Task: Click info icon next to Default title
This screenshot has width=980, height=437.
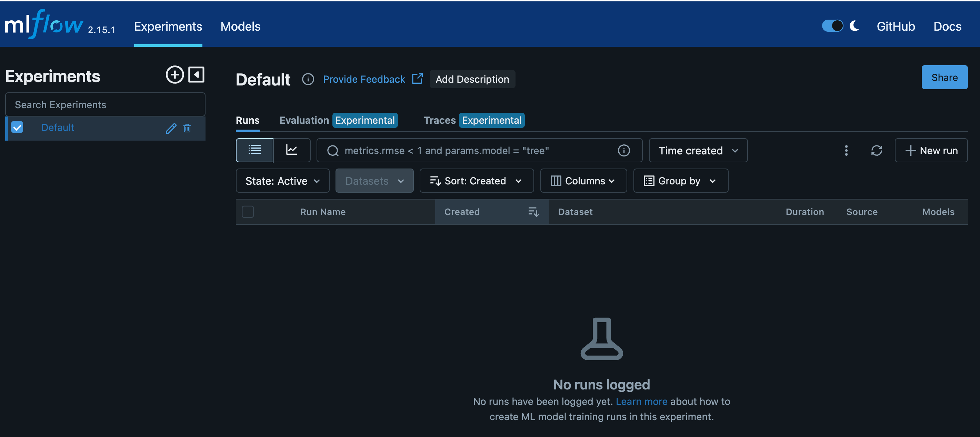Action: (x=308, y=79)
